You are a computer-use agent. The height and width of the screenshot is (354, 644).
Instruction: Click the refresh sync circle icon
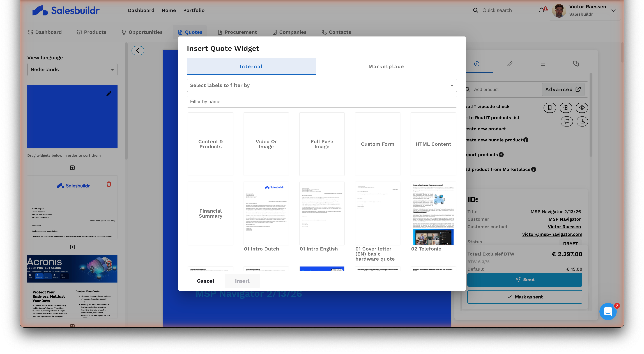point(567,121)
